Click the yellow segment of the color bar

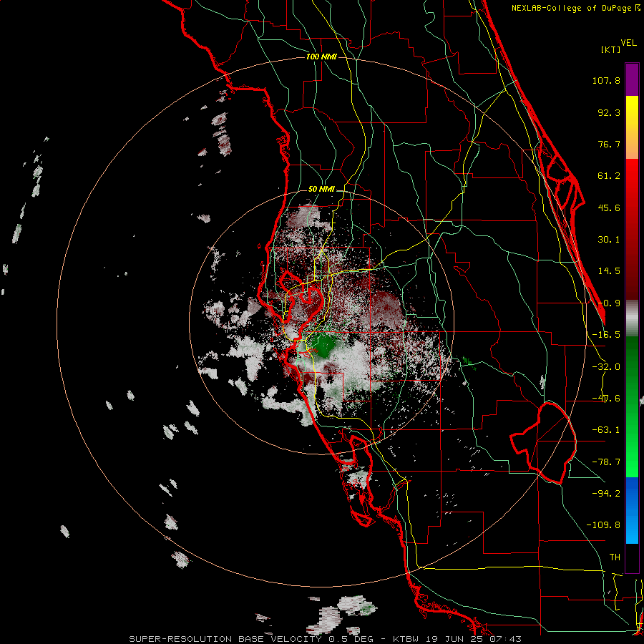pos(632,127)
